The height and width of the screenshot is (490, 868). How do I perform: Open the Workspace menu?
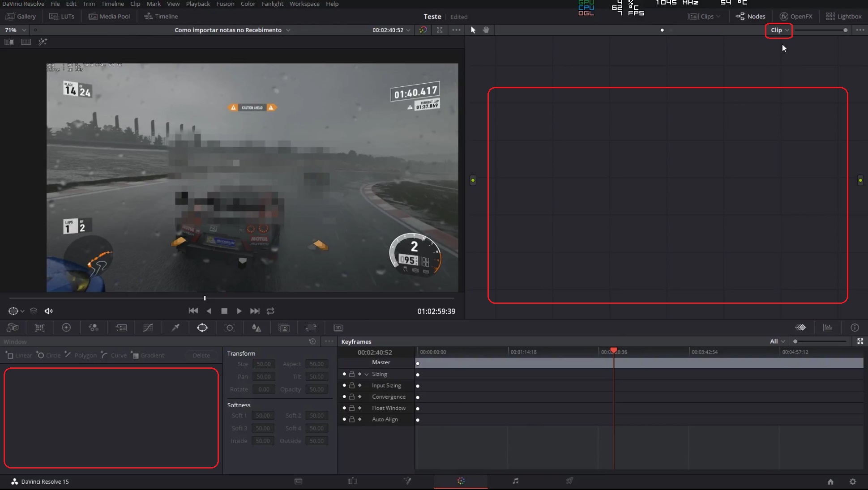coord(304,4)
